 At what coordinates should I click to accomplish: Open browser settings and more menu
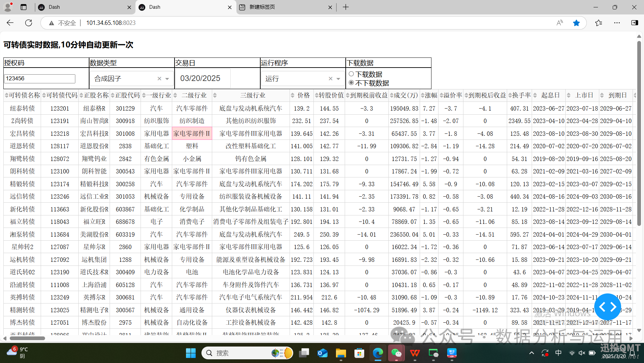pos(617,23)
